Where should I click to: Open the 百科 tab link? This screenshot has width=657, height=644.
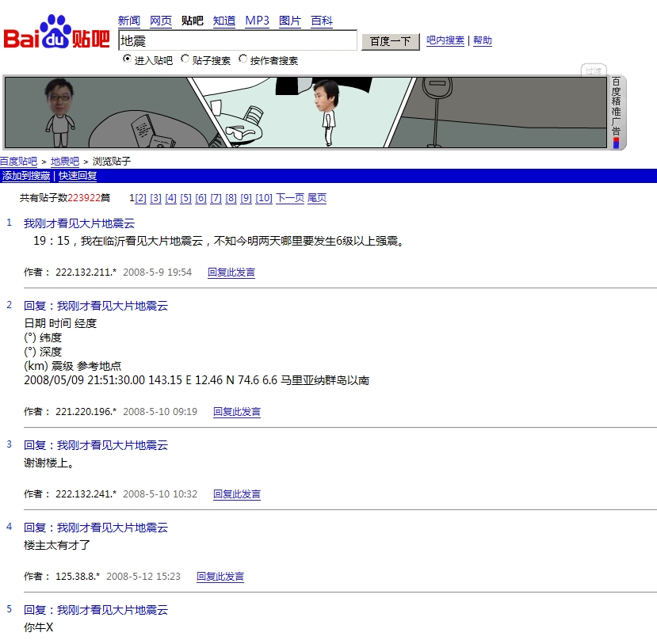pyautogui.click(x=322, y=21)
